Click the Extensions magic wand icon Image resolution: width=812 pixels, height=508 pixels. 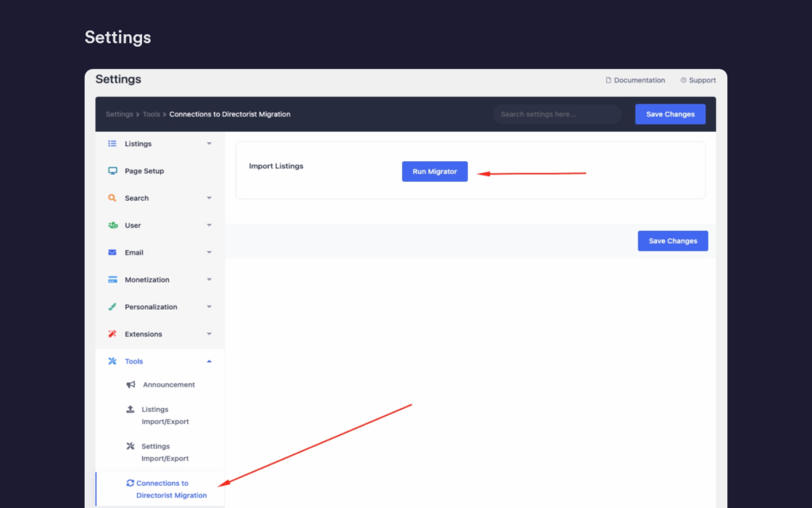coord(112,334)
